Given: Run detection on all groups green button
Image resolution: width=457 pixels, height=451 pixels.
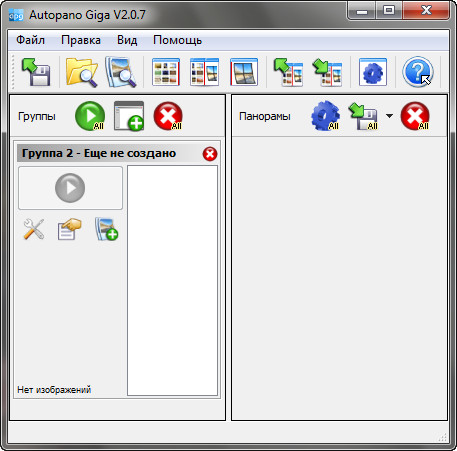Looking at the screenshot, I should pos(90,116).
